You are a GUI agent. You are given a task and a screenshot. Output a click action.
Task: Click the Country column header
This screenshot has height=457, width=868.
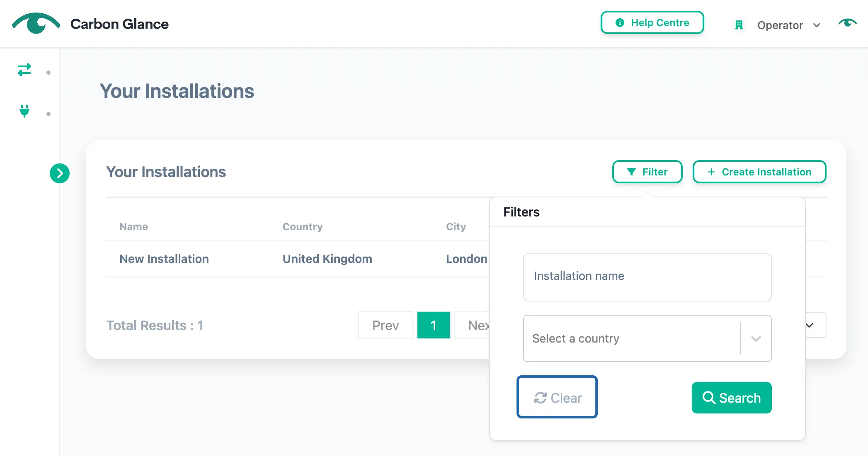click(x=302, y=226)
